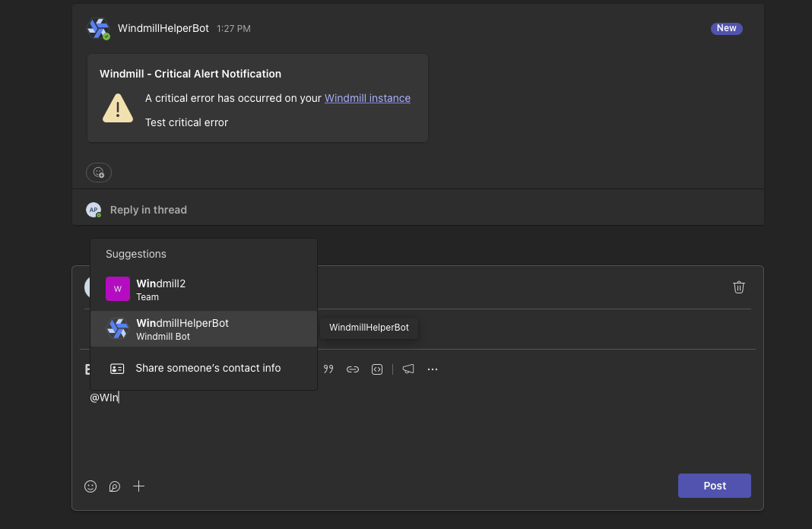
Task: Click the WindmillHelperBot sender name
Action: coord(163,29)
